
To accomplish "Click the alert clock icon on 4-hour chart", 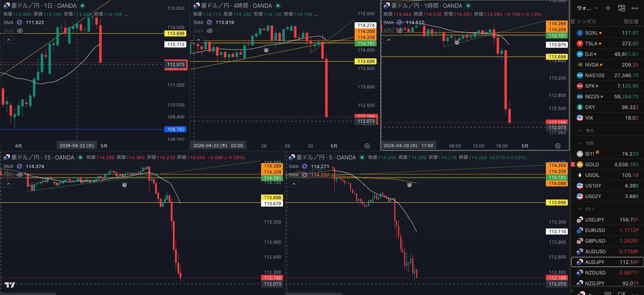I will [x=266, y=50].
